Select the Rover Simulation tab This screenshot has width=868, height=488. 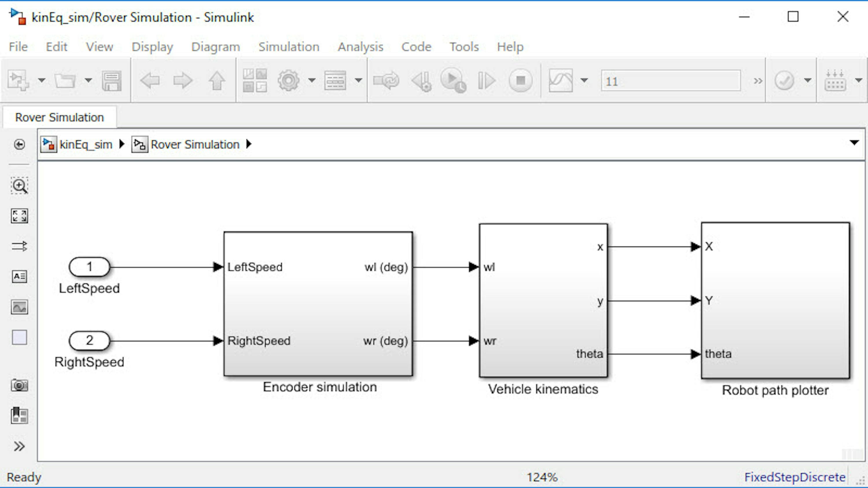60,117
